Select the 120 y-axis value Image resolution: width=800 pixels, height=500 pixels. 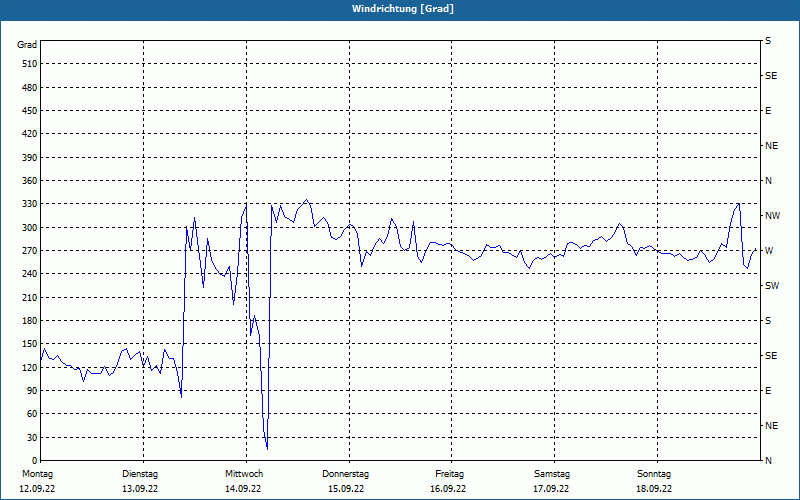point(30,367)
